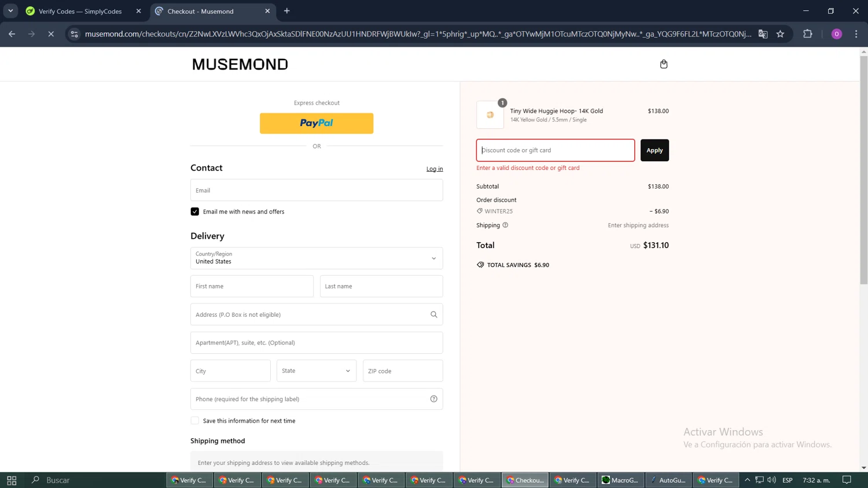The image size is (868, 488).
Task: Open the shopping bag cart icon
Action: click(664, 64)
